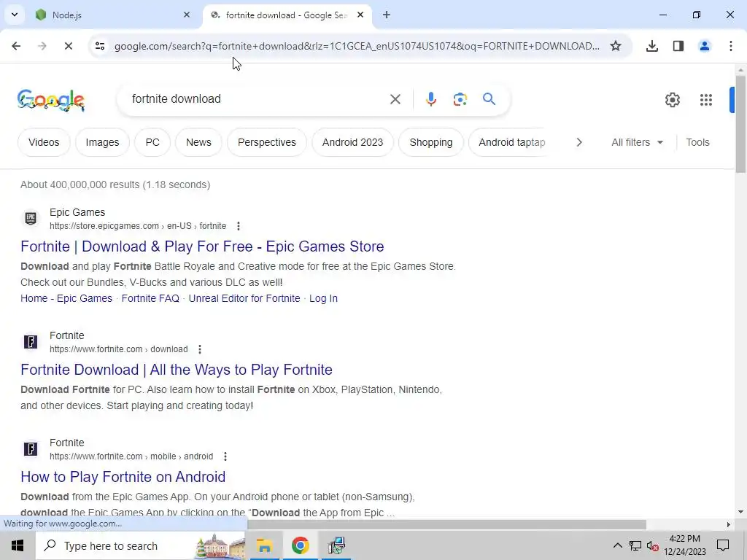Open a new browser tab

[x=387, y=15]
